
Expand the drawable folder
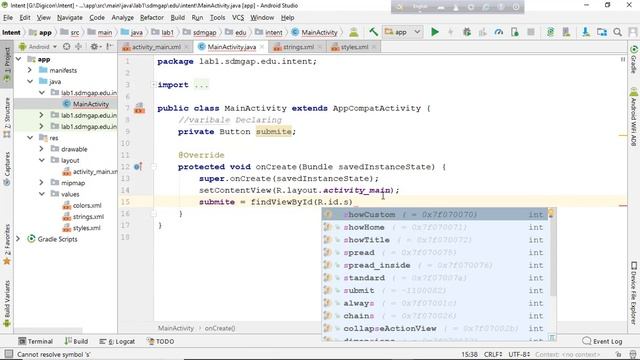[x=41, y=149]
